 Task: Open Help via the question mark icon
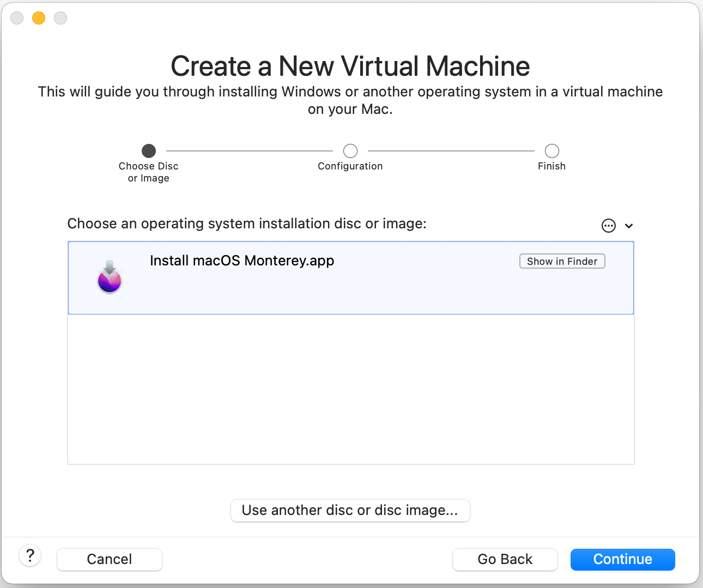(30, 555)
